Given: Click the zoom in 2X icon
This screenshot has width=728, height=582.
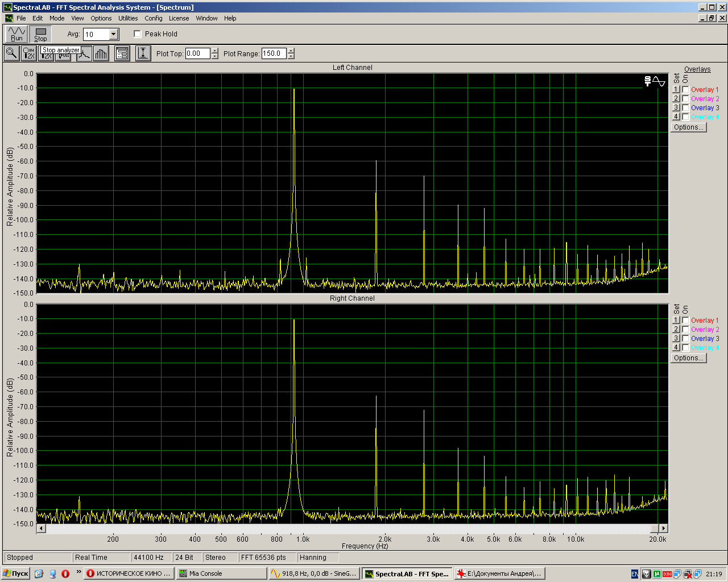Looking at the screenshot, I should coord(28,53).
